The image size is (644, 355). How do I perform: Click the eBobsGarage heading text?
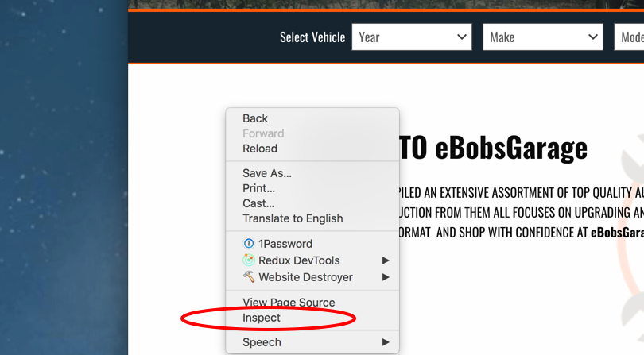511,149
